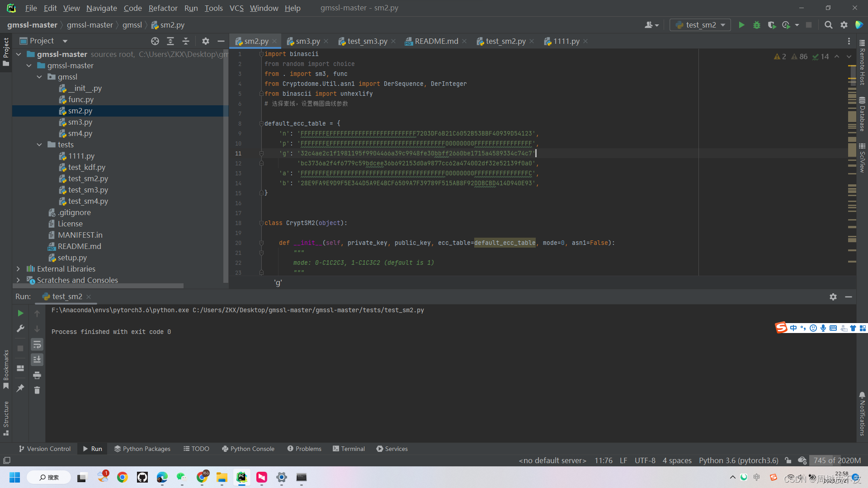Viewport: 868px width, 488px height.
Task: Select sm3.py in the project tree
Action: (80, 122)
